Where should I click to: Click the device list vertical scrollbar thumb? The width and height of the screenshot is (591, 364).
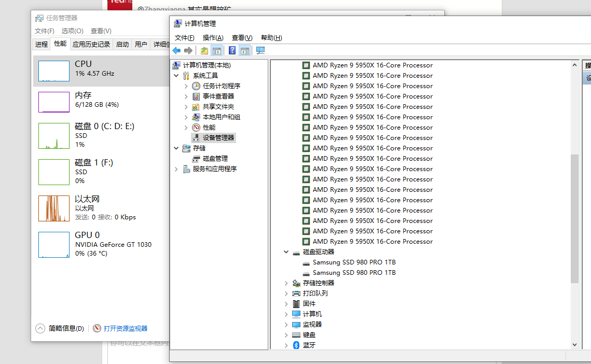click(574, 218)
